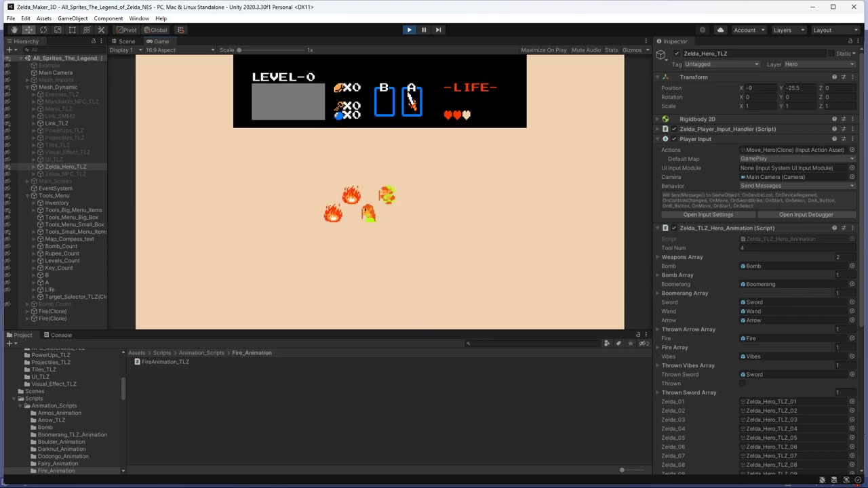Toggle Pivot handle position mode
This screenshot has height=488, width=868.
pyautogui.click(x=126, y=30)
